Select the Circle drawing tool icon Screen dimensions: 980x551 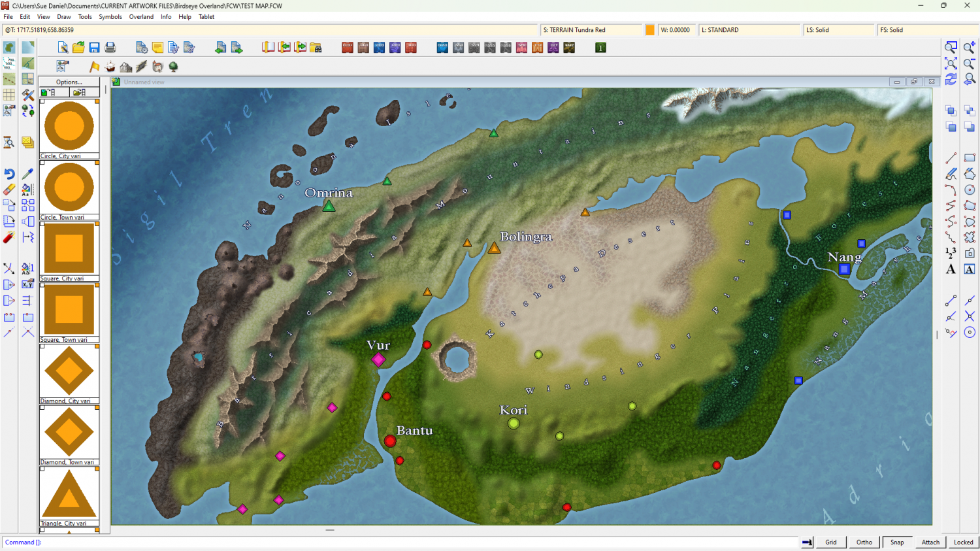970,190
